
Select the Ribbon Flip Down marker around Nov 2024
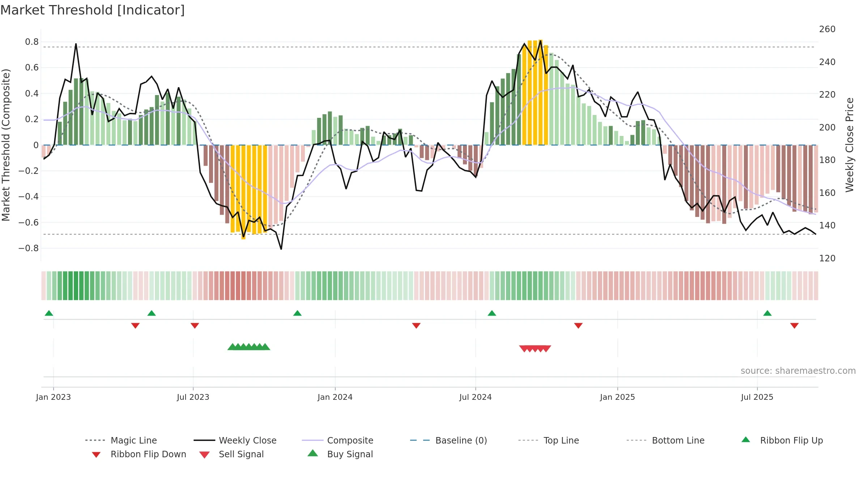coord(578,326)
